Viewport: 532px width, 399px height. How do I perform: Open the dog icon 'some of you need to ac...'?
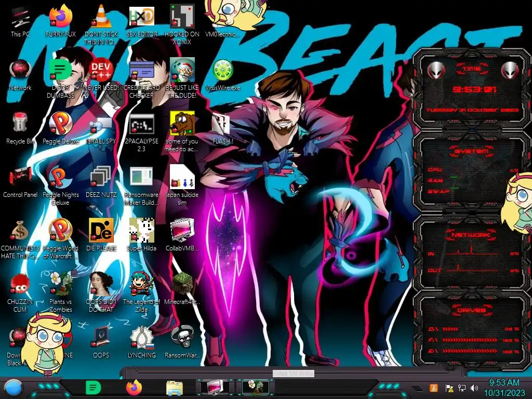182,131
